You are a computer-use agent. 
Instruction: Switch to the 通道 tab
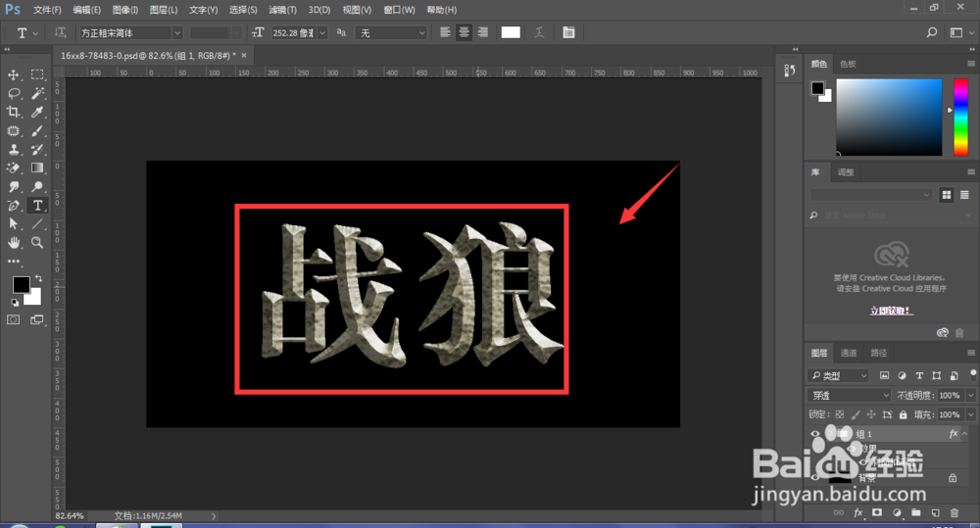(x=848, y=353)
